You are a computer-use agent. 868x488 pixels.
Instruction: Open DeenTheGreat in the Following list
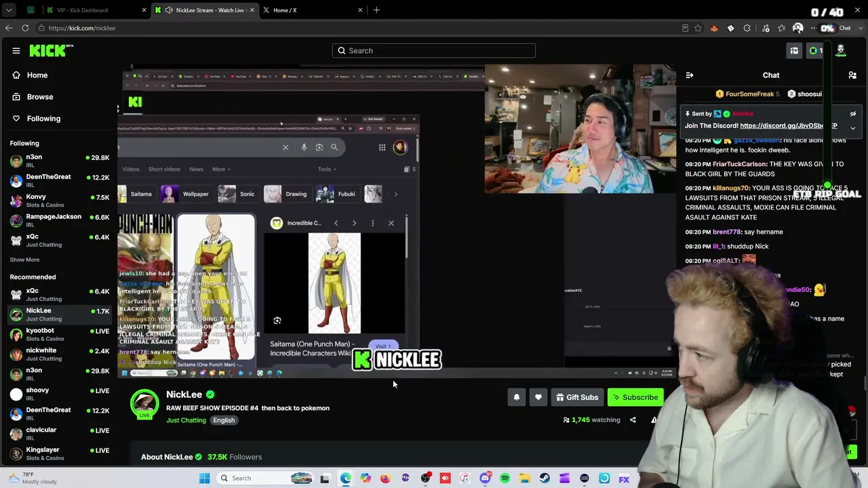click(60, 180)
